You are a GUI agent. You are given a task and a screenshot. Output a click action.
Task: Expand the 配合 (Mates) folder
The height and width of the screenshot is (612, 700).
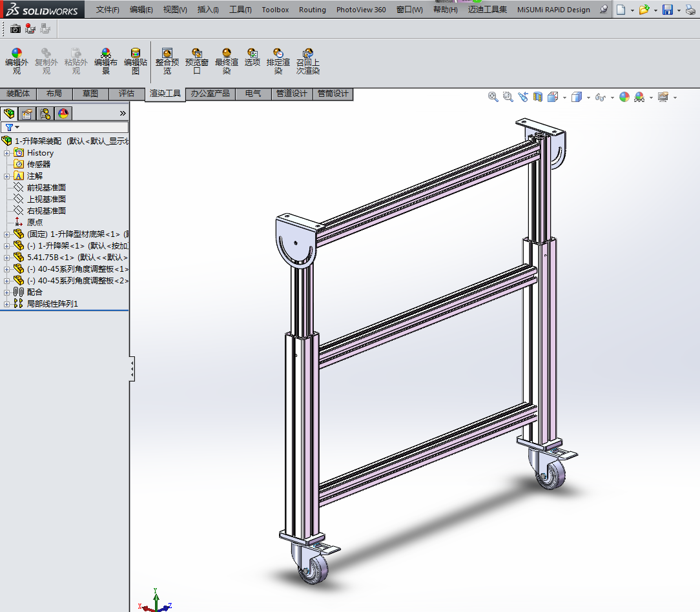point(7,292)
